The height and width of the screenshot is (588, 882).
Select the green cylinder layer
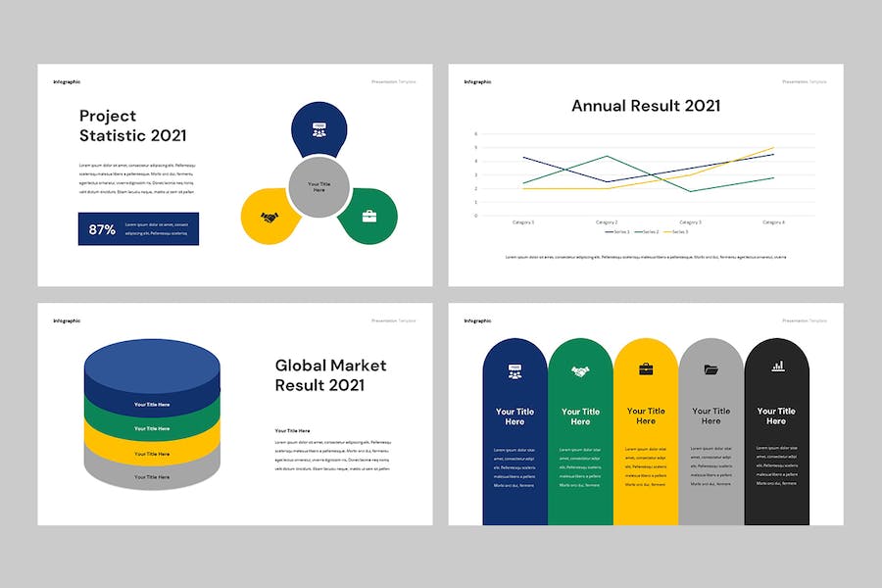tap(152, 428)
